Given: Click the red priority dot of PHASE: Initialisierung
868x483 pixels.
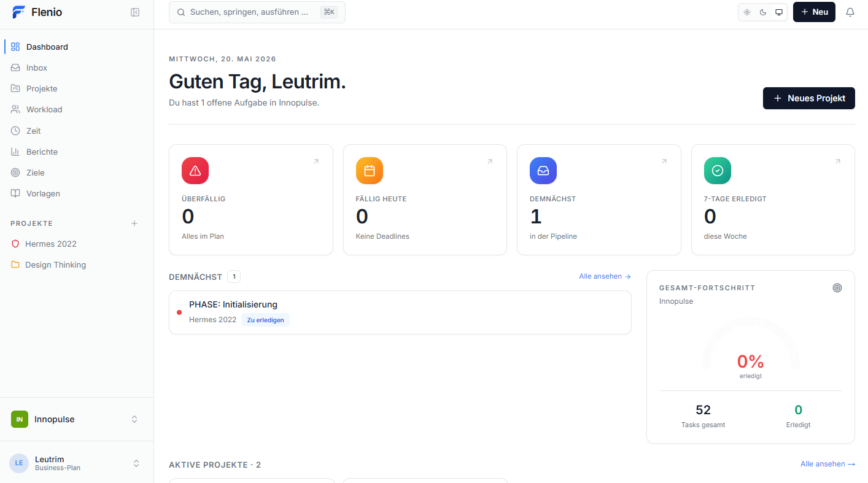Looking at the screenshot, I should coord(179,312).
